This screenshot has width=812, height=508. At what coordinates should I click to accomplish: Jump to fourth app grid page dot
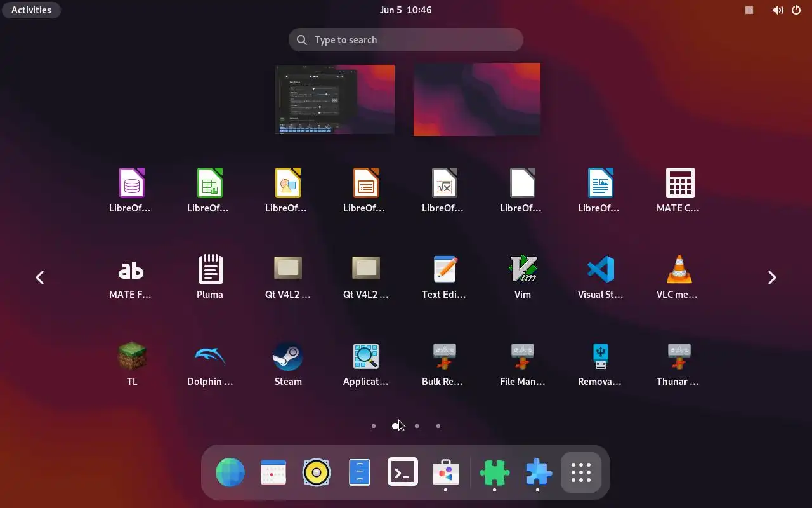tap(438, 426)
